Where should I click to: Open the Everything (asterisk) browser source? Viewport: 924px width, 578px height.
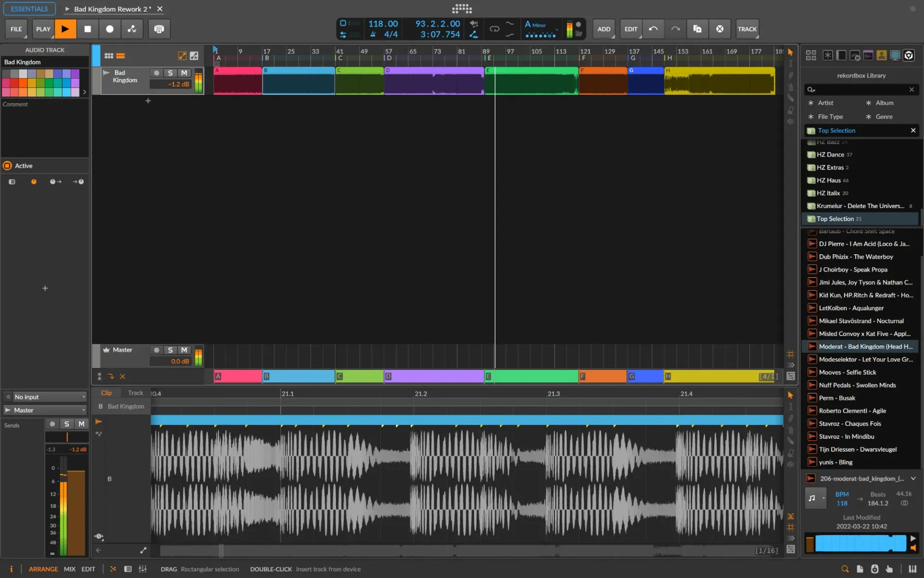(827, 55)
